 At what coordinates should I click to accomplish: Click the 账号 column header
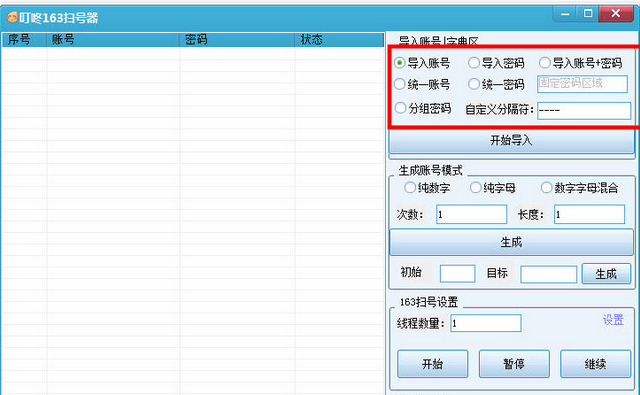[113, 40]
